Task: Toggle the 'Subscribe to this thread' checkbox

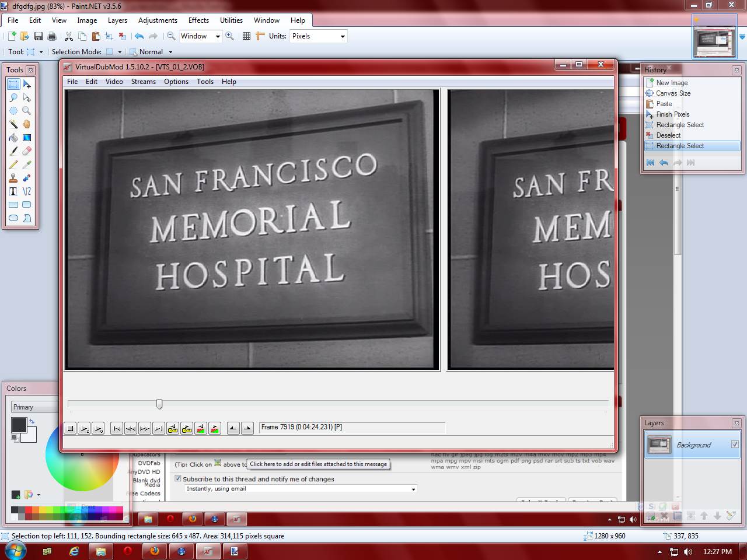Action: point(178,479)
